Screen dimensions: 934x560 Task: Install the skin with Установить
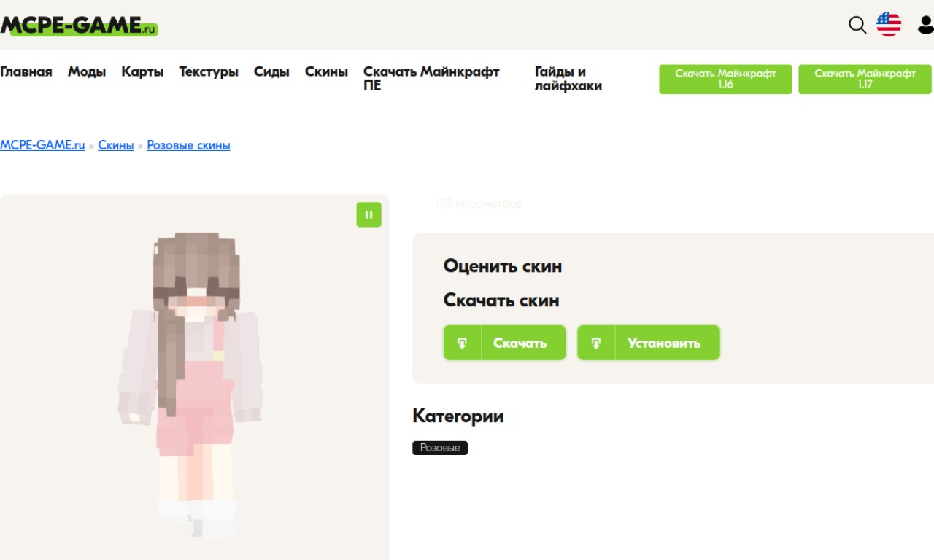649,343
